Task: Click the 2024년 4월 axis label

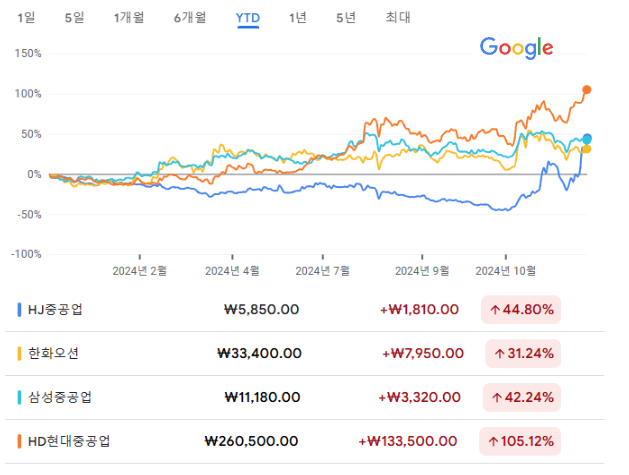Action: pyautogui.click(x=232, y=271)
